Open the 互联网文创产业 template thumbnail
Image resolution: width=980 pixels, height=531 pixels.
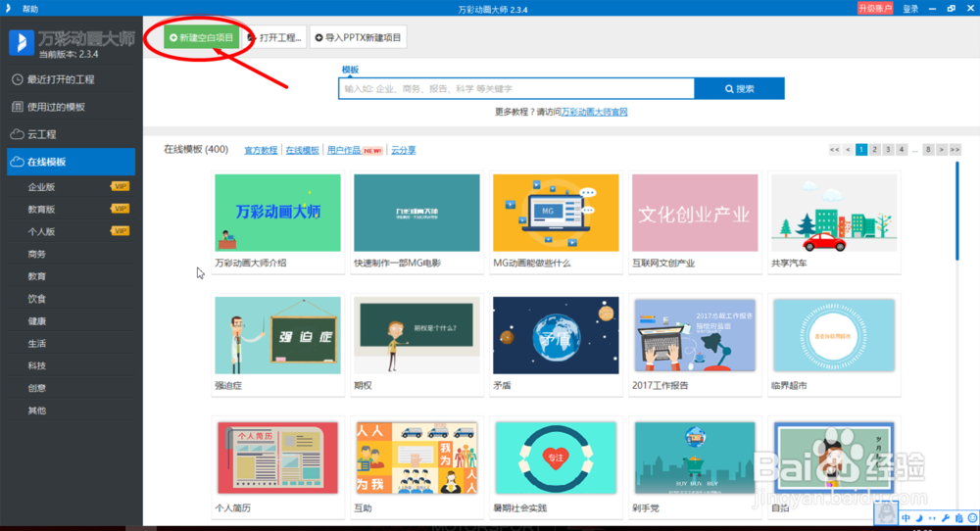[x=695, y=213]
